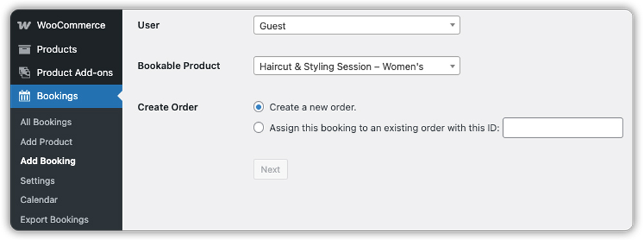644x240 pixels.
Task: Open Bookings Settings submenu link
Action: pos(37,181)
